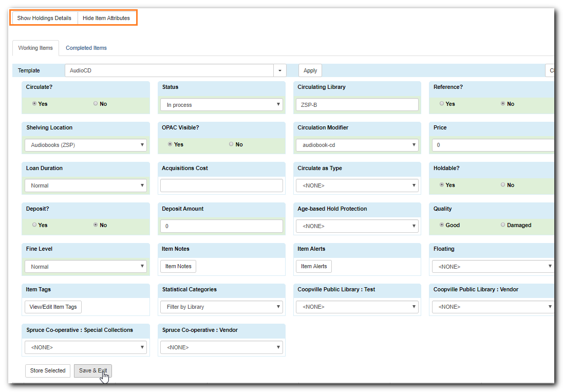Expand the Status dropdown showing In process

point(221,104)
